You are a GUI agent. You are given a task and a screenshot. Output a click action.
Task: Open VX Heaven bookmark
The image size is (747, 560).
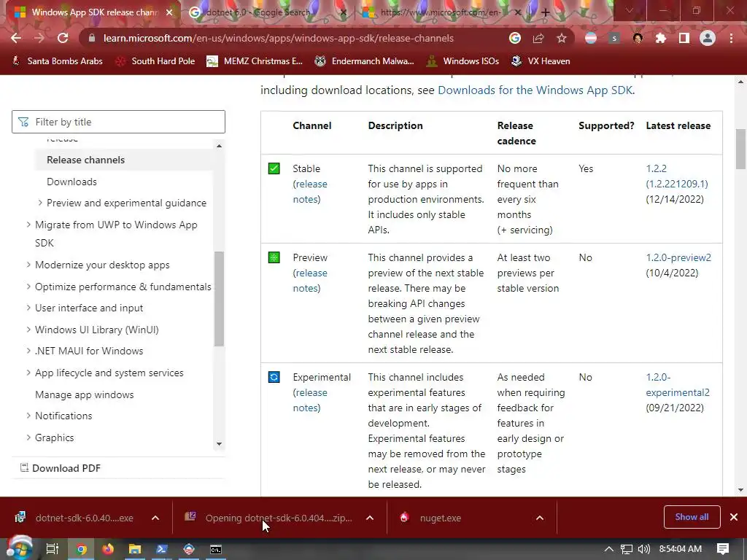(x=541, y=61)
